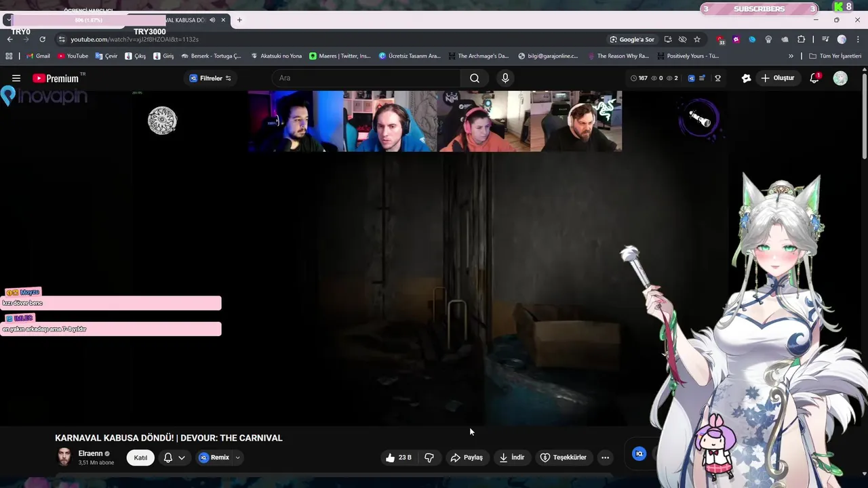Click the İndir download button

[x=512, y=457]
